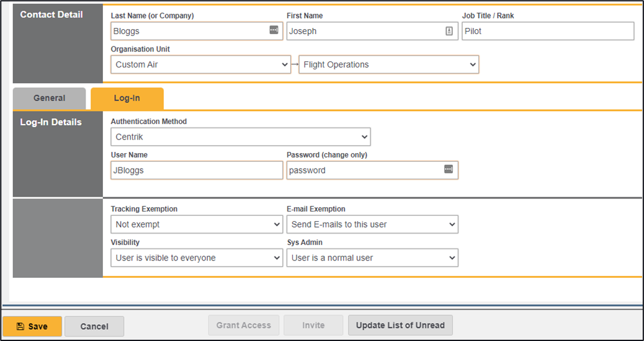Click the Password text field
This screenshot has height=341, width=644.
363,170
